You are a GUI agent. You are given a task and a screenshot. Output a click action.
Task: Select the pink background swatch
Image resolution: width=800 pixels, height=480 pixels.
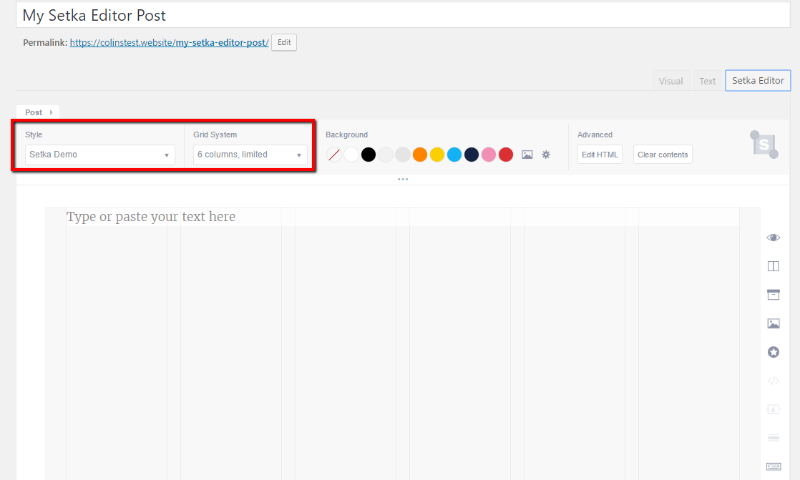[489, 155]
